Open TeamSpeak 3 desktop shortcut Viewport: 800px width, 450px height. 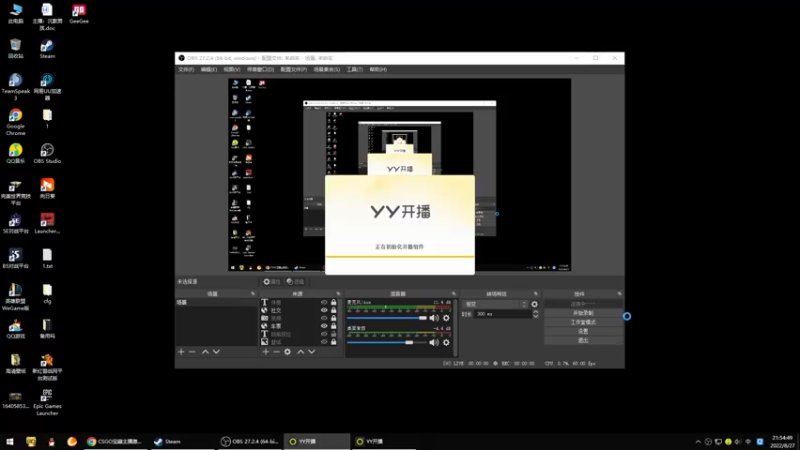[x=15, y=87]
